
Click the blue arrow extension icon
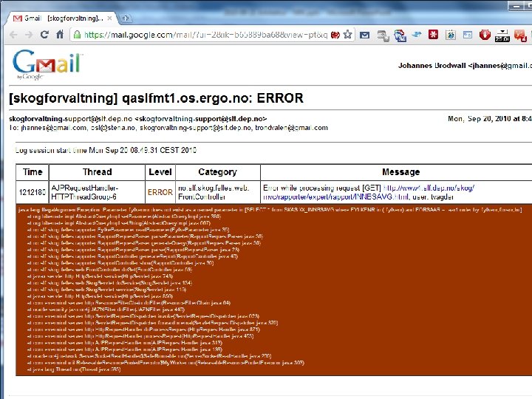pos(417,34)
